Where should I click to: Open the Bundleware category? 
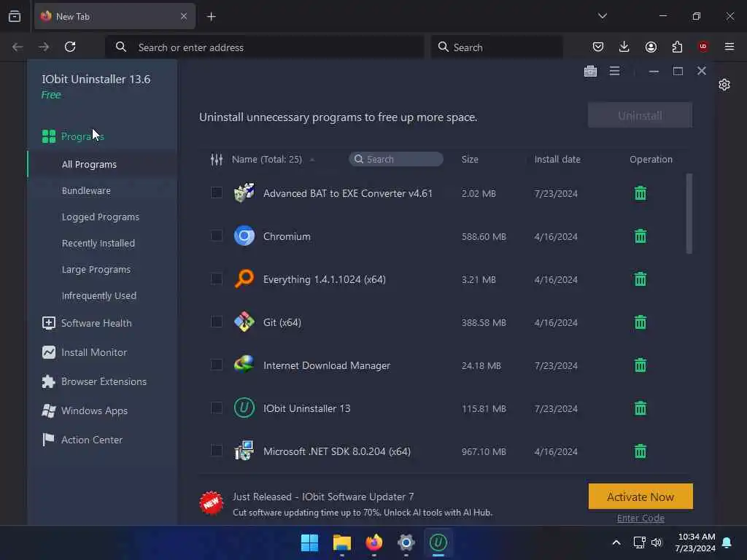click(86, 190)
